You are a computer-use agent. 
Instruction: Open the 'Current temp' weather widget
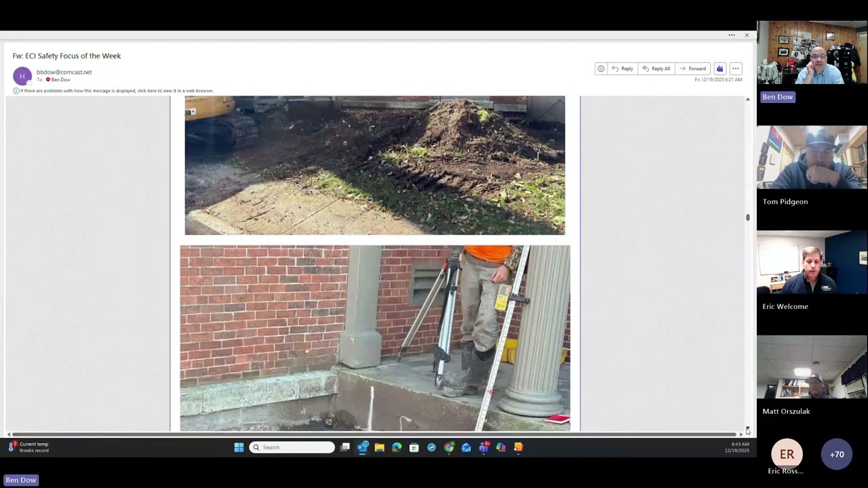[x=28, y=447]
